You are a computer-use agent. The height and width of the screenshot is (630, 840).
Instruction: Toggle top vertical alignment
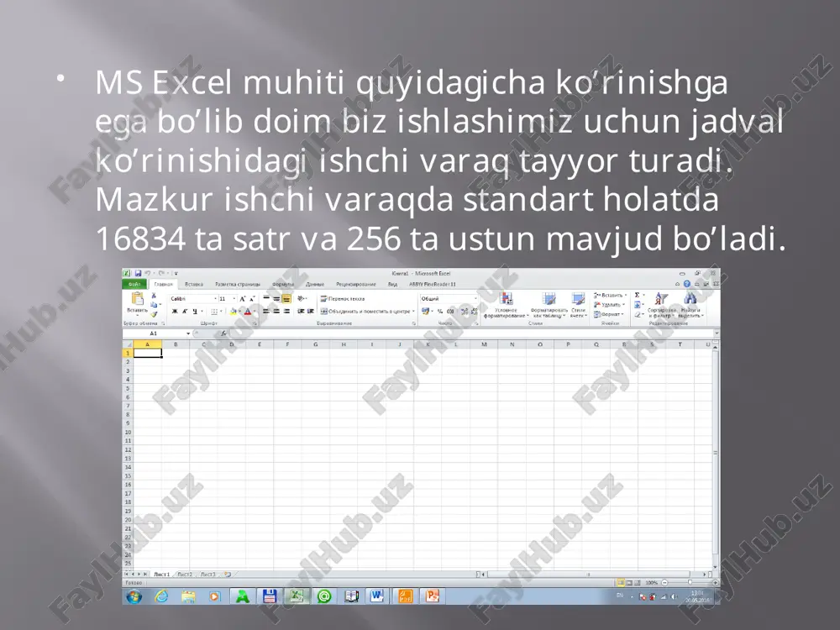tap(265, 298)
